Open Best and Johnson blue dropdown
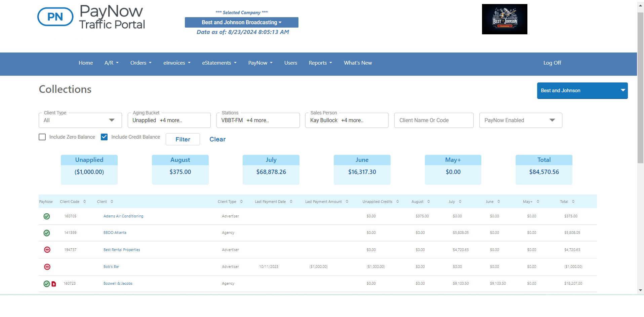Image resolution: width=644 pixels, height=317 pixels. tap(582, 91)
